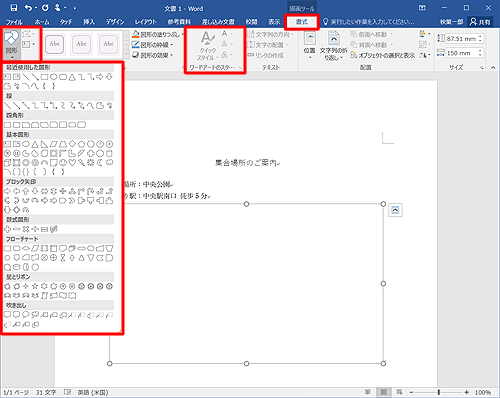Select the right block arrow shape
Viewport: 500px width, 398px height.
tap(7, 191)
